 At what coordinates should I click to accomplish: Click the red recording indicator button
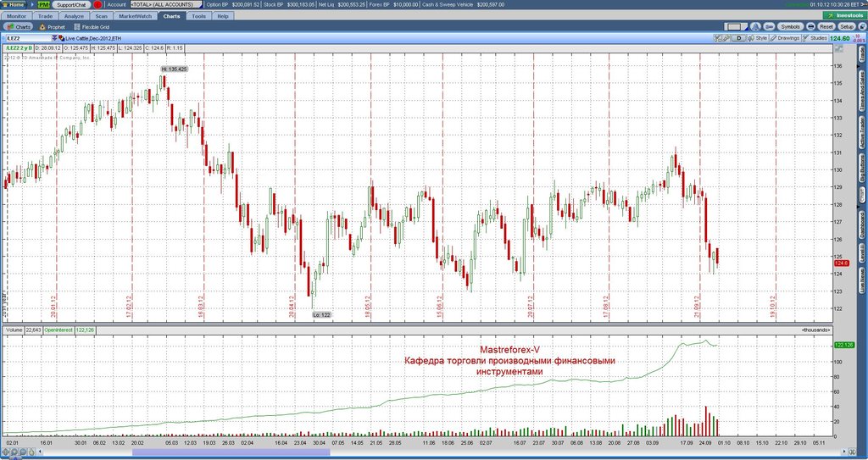[x=97, y=4]
